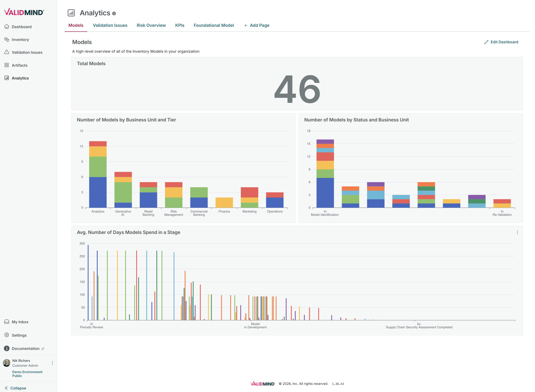
Task: Collapse the left sidebar
Action: pos(15,388)
